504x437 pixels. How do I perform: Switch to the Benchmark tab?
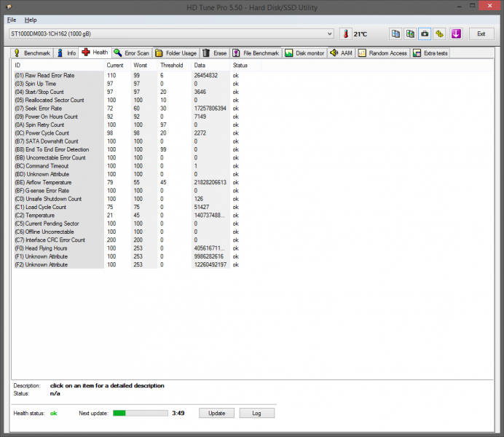[x=31, y=53]
